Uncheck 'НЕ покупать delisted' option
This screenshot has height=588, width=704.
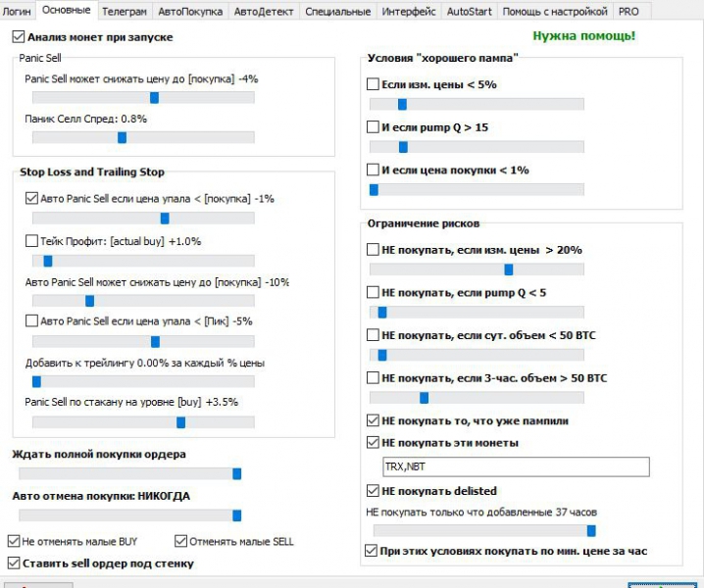pos(373,491)
